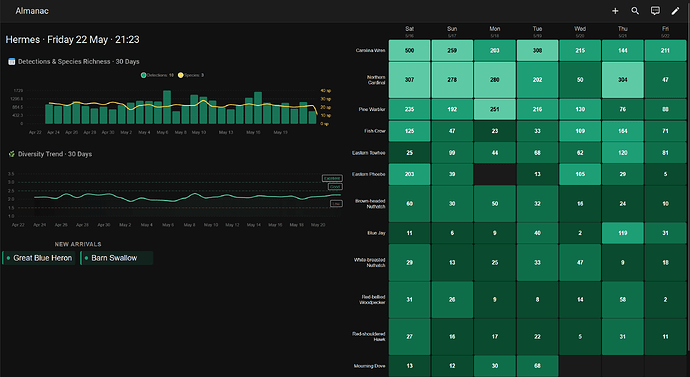Viewport: 690px width, 377px height.
Task: Select the Barn Swallow new arrival chip
Action: click(x=117, y=258)
